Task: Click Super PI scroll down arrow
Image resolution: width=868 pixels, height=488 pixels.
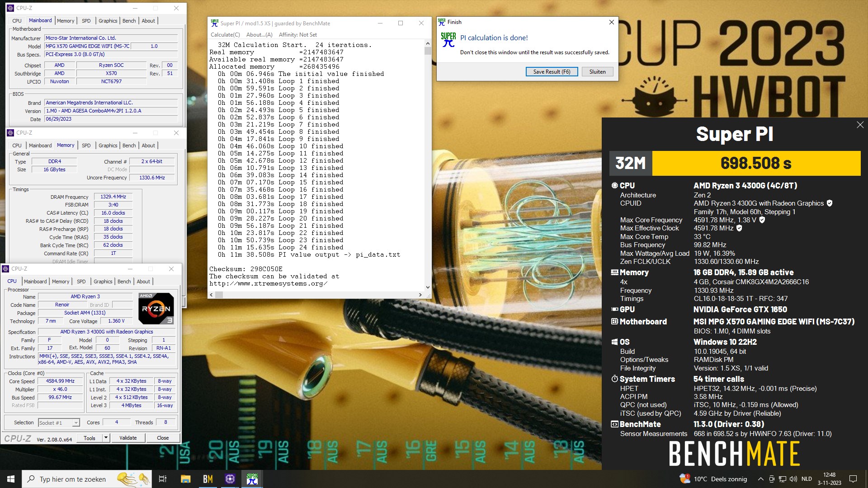Action: coord(428,287)
